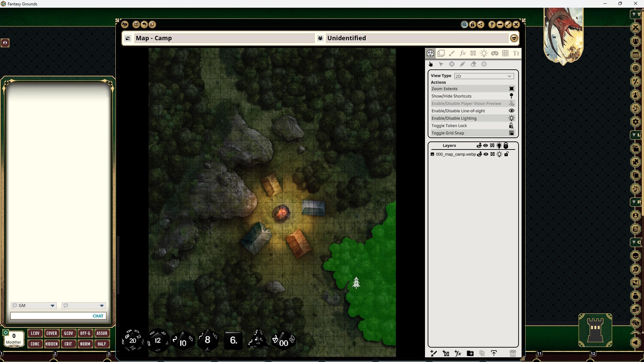Click add fx layer icon at panel bottom
This screenshot has width=644, height=362.
click(458, 353)
